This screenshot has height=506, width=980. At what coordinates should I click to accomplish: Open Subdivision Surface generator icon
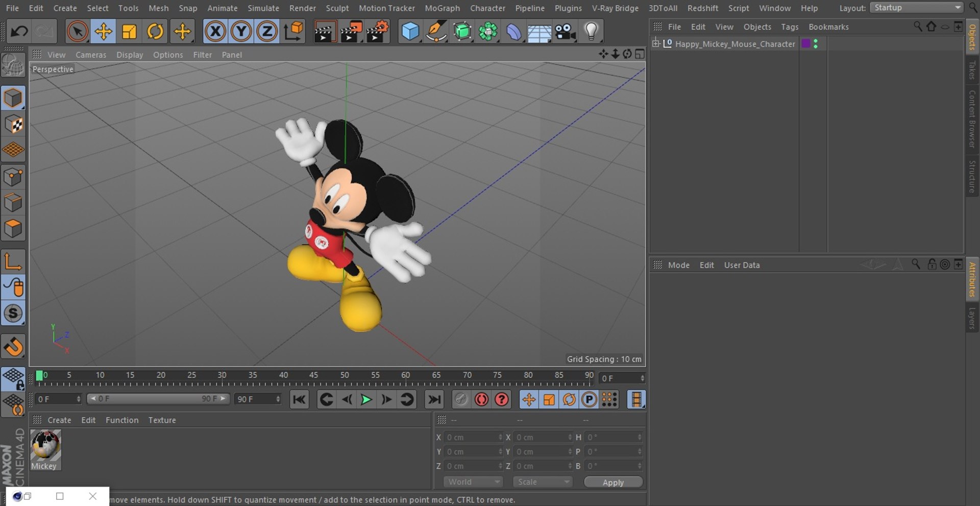click(x=462, y=32)
